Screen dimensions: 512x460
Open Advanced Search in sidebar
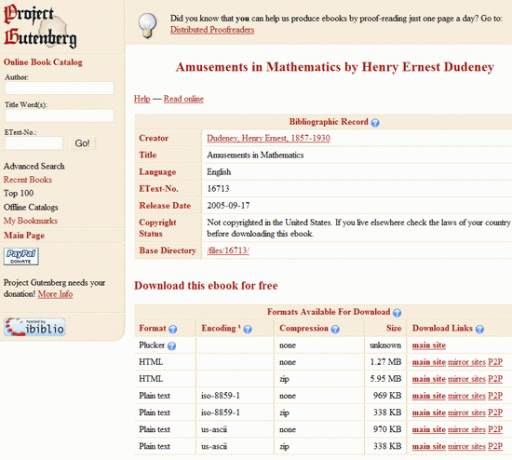pyautogui.click(x=34, y=166)
